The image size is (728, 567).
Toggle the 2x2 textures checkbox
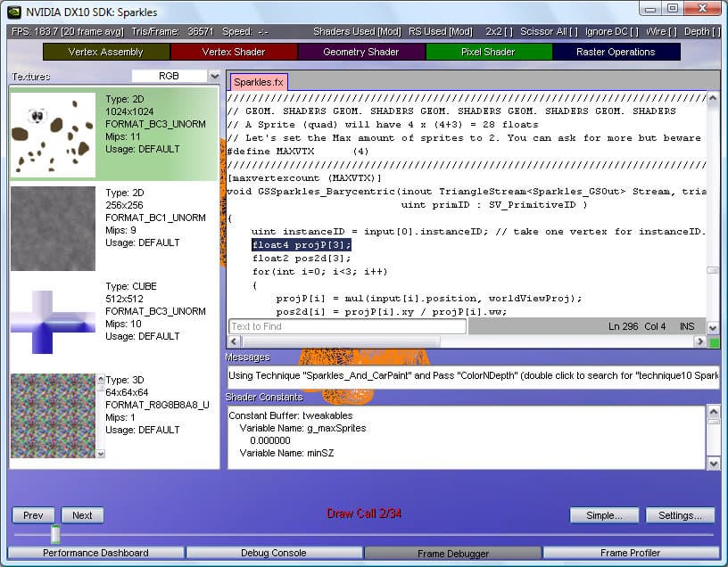tap(499, 31)
